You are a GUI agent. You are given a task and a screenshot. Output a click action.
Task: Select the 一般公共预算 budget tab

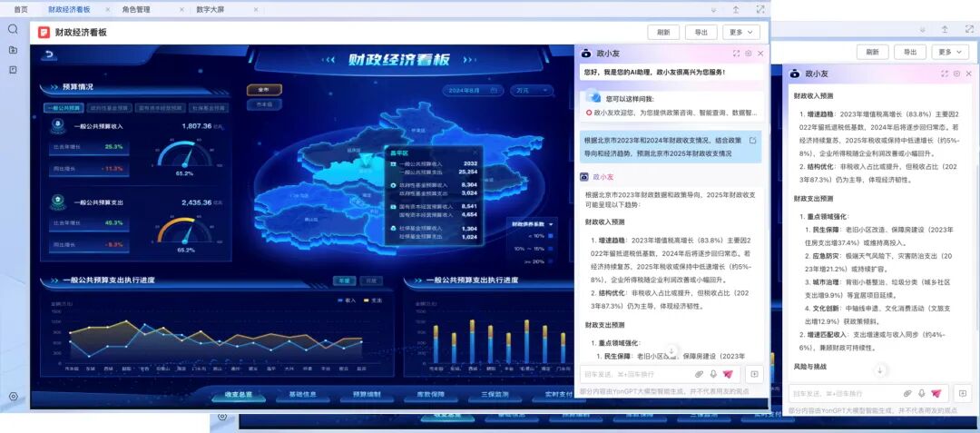point(64,107)
